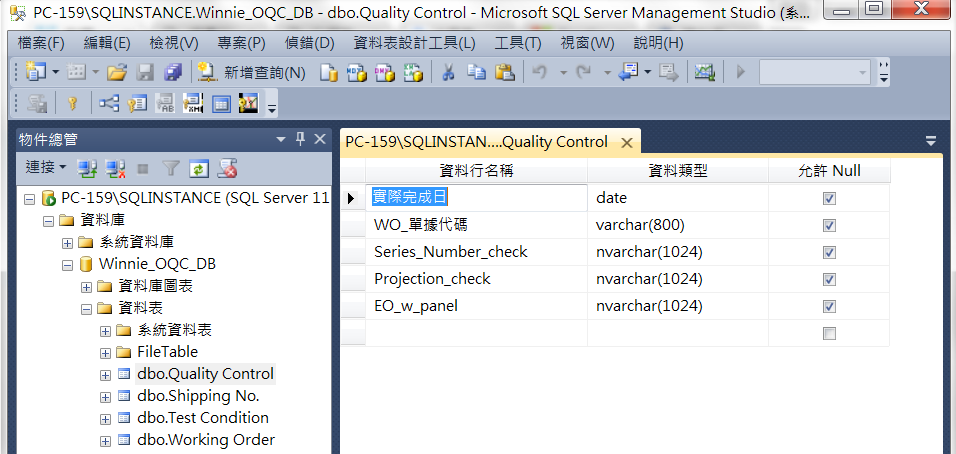This screenshot has width=956, height=454.
Task: Close the Quality Control designer tab
Action: point(626,143)
